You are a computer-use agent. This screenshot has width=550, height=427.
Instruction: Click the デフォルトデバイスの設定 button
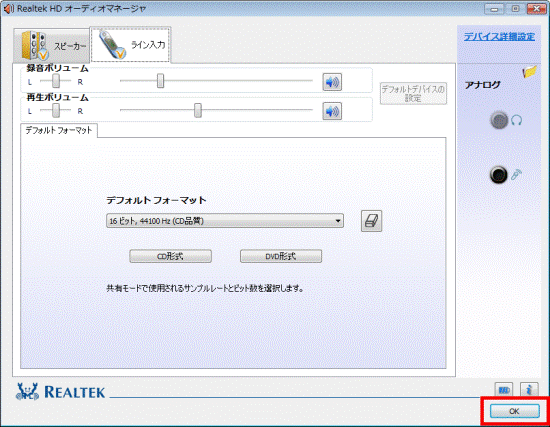(413, 94)
